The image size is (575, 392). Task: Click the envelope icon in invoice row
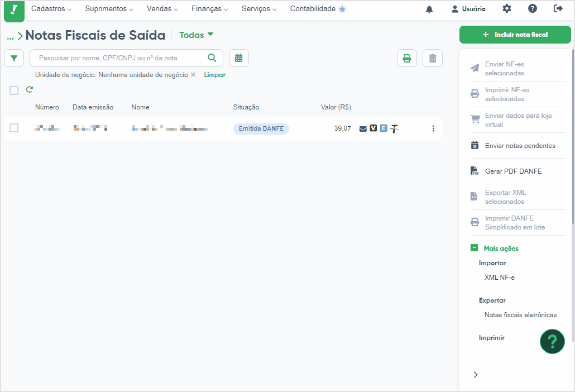click(363, 128)
